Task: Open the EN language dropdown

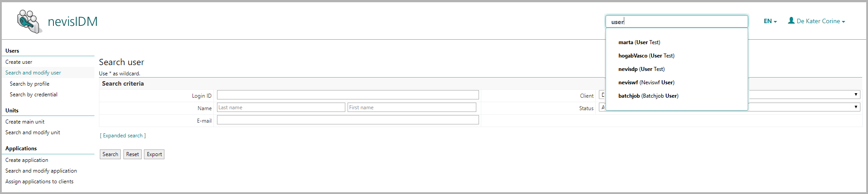Action: click(x=770, y=21)
